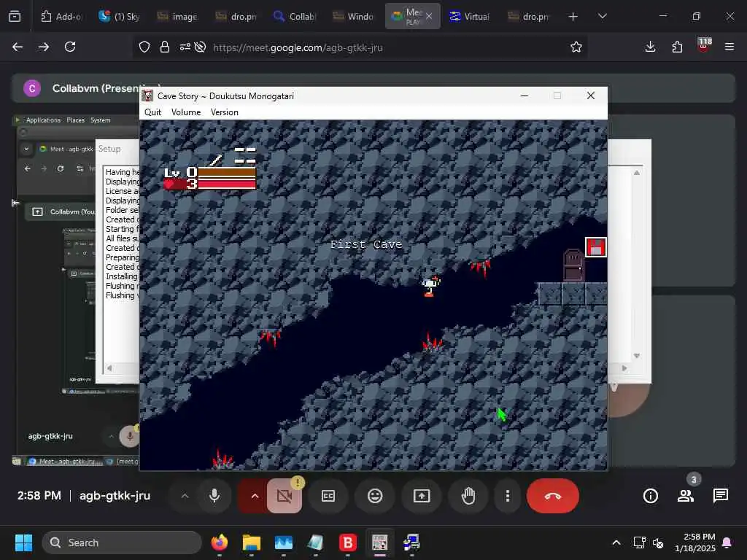Reload the current Meet page

tap(70, 47)
